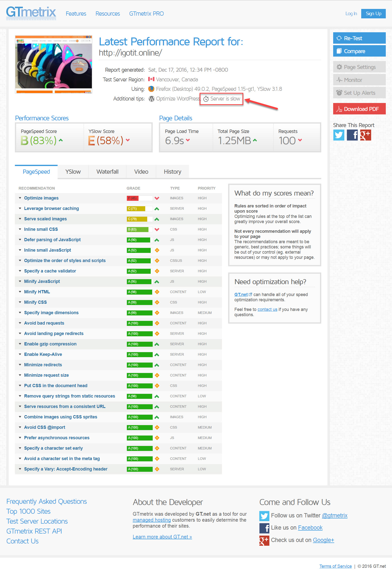Click the Re-Test button
Viewport: 392px width, 575px height.
click(359, 38)
